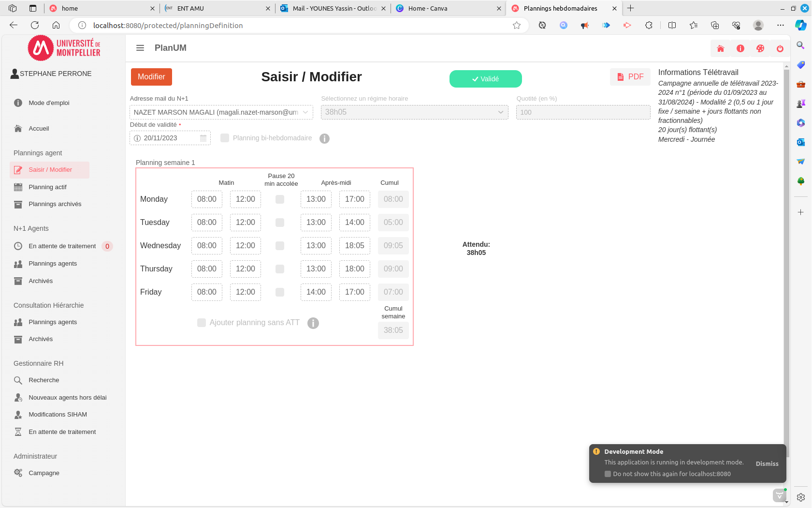Viewport: 812px width, 508px height.
Task: Open the Adresse mail du N+1 dropdown
Action: (221, 112)
